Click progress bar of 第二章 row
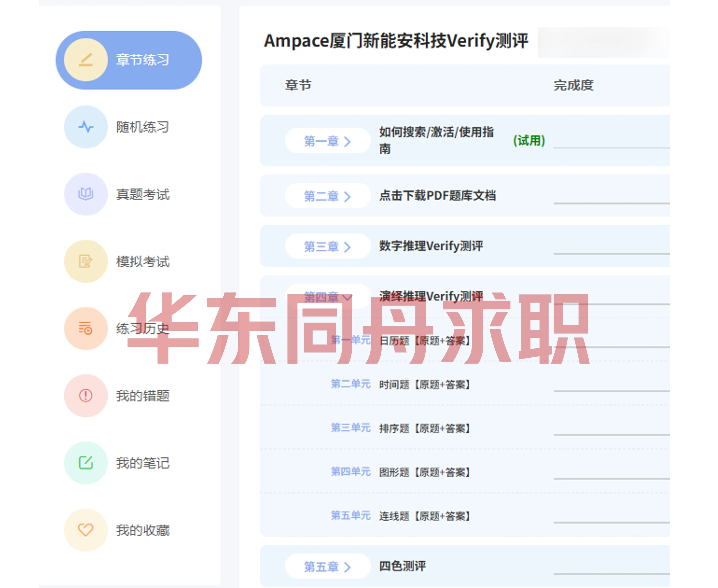The image size is (718, 588). click(x=612, y=203)
